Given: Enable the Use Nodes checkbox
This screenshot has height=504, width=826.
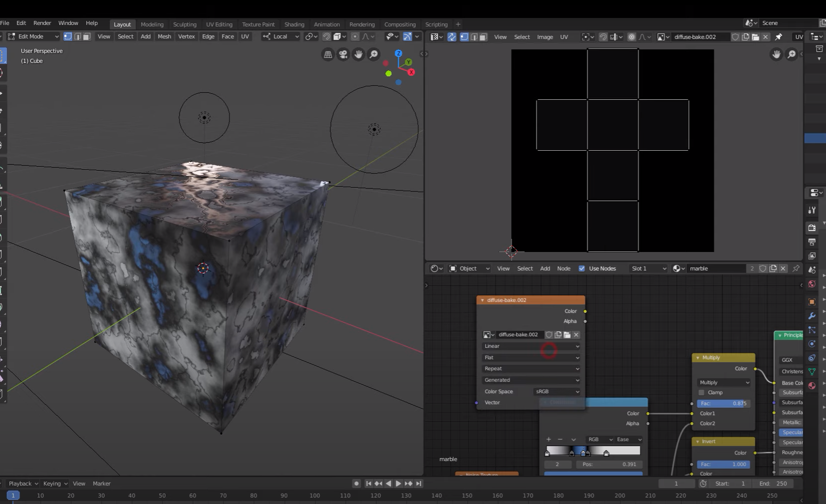Looking at the screenshot, I should click(x=582, y=268).
